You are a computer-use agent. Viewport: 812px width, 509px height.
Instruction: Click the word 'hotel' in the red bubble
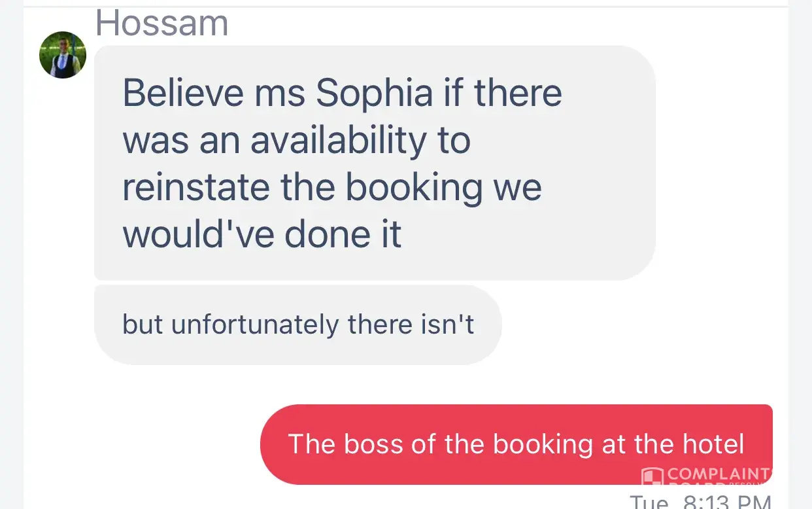tap(713, 444)
